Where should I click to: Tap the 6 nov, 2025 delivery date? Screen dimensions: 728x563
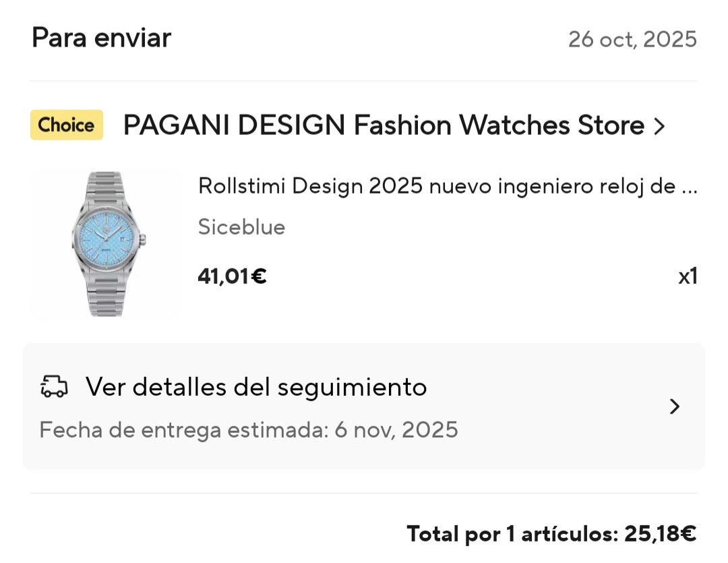click(x=396, y=429)
